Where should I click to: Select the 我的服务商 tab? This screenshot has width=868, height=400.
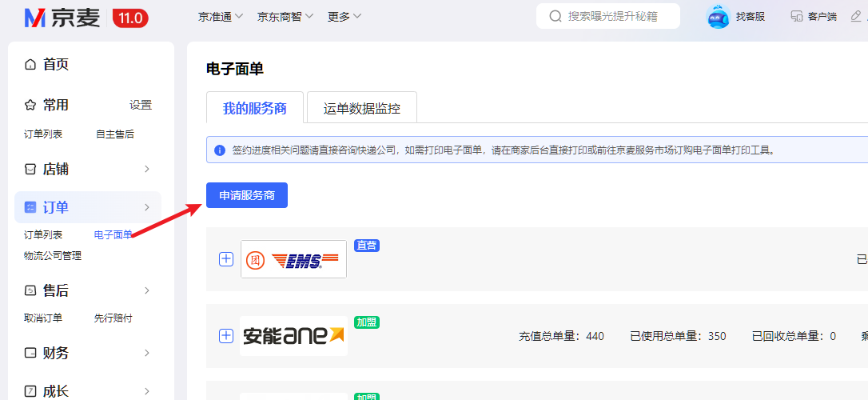click(255, 108)
